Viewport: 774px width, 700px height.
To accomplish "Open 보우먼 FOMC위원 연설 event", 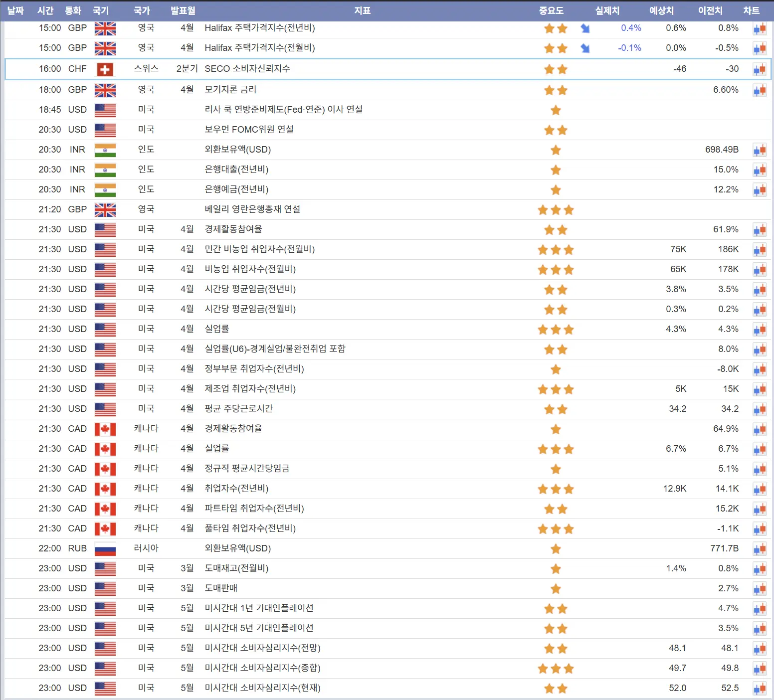I will (x=249, y=130).
